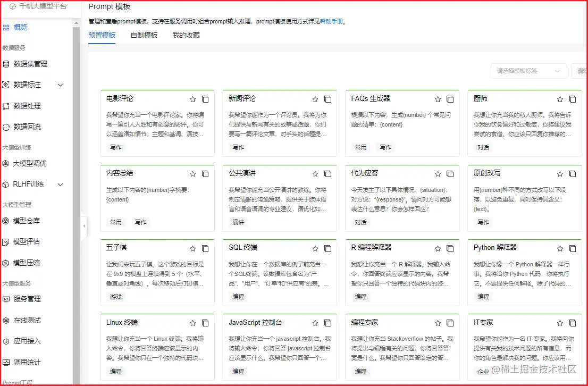Viewport: 588px width, 386px height.
Task: Copy the 代为应答 template
Action: [450, 174]
